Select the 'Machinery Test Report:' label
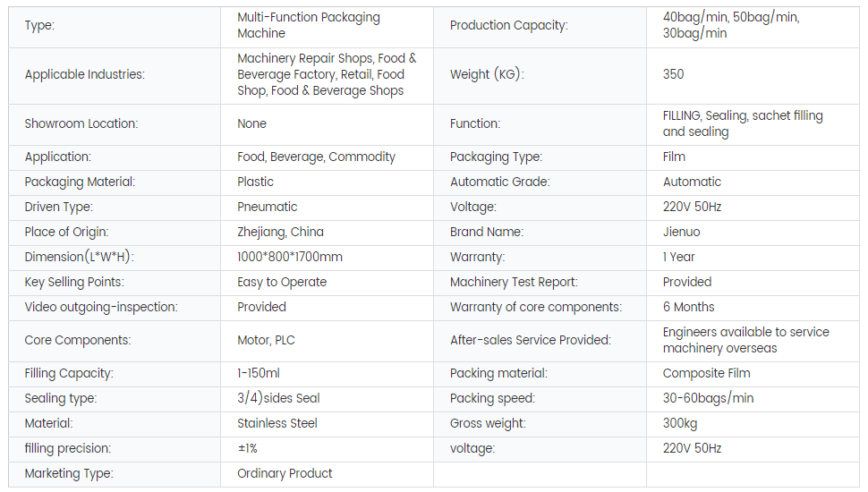This screenshot has height=492, width=868. (514, 282)
